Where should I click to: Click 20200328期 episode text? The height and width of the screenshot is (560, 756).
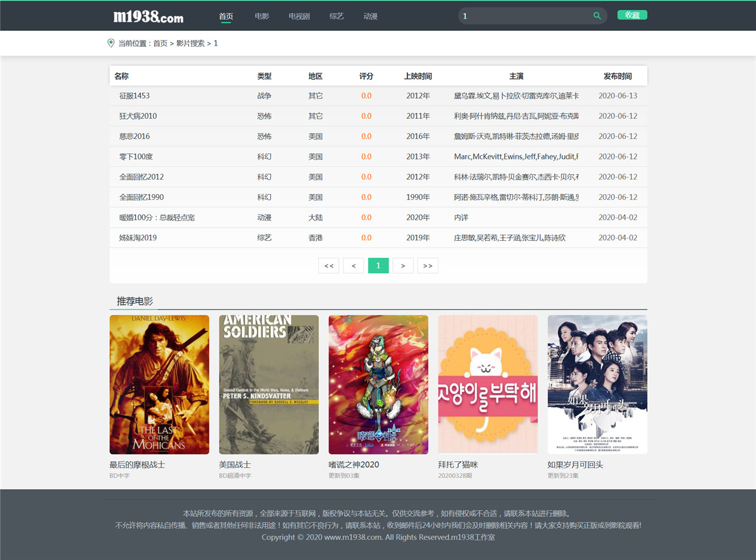(x=455, y=476)
